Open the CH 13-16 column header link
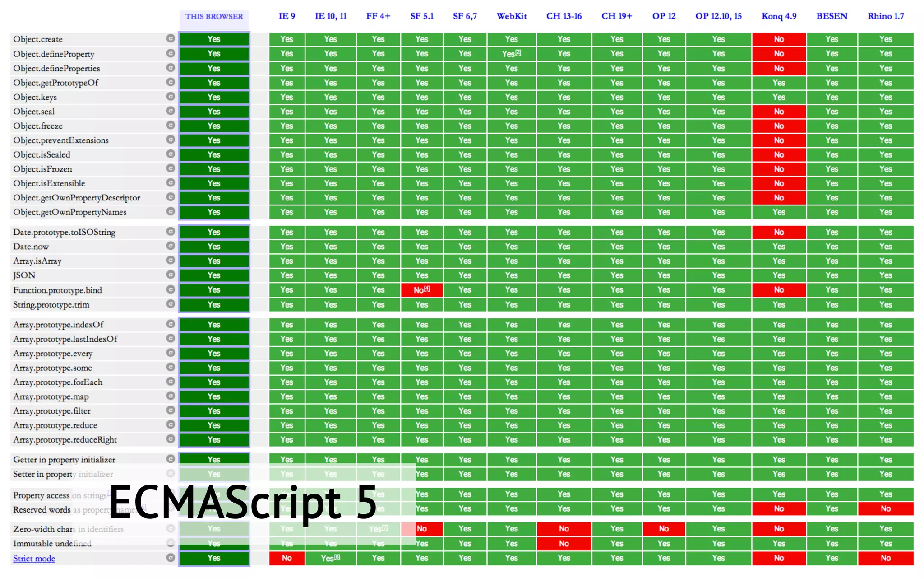Screen dimensions: 924x578 click(564, 16)
